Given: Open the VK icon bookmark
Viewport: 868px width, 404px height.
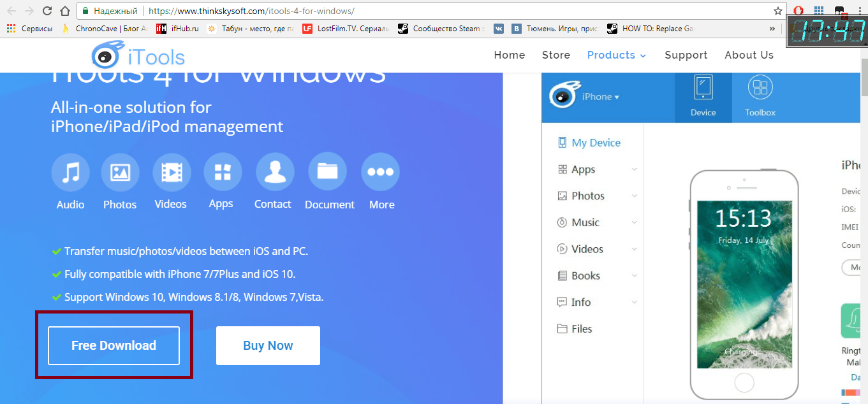Looking at the screenshot, I should 498,29.
